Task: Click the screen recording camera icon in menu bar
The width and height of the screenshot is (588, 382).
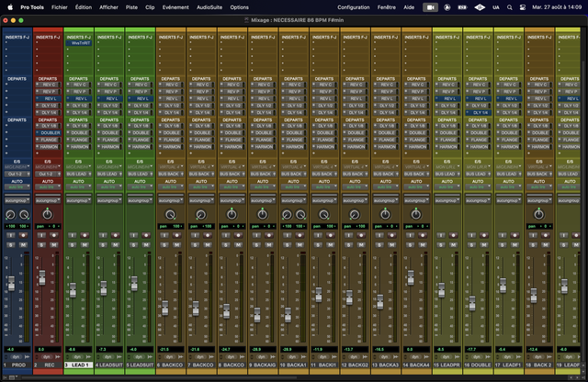Action: tap(429, 6)
